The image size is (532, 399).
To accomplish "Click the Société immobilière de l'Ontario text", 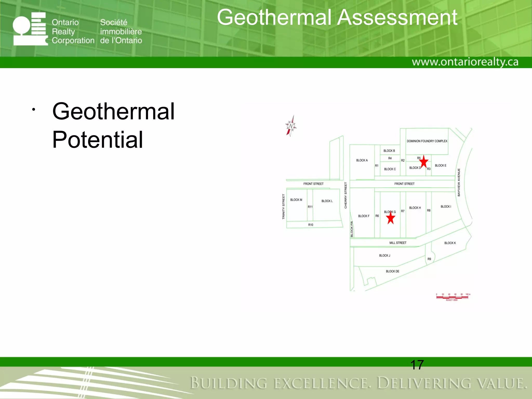I will pos(121,31).
